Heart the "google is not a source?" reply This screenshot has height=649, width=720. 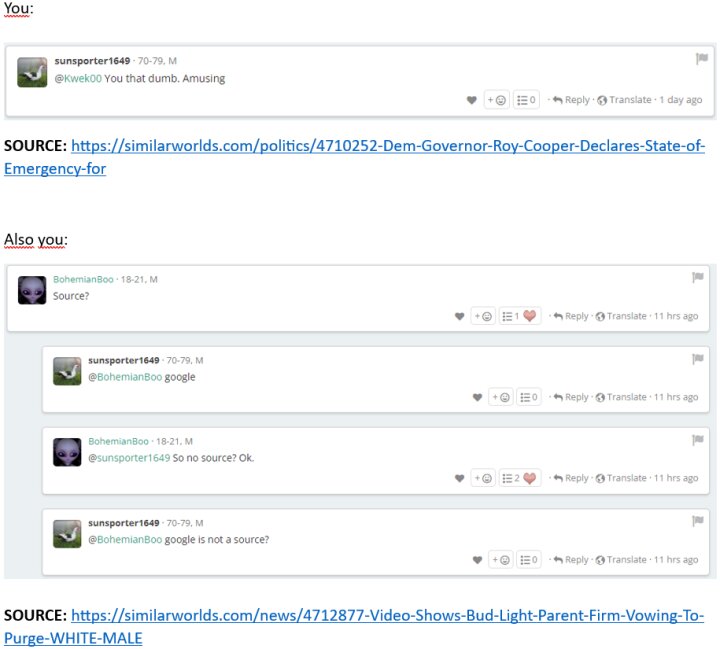pos(478,560)
